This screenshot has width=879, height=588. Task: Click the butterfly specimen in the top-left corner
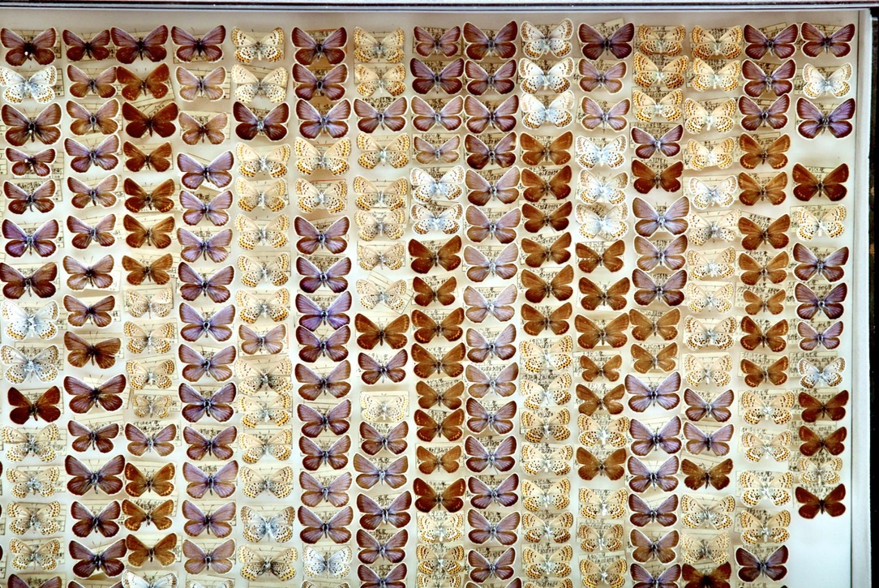(28, 46)
